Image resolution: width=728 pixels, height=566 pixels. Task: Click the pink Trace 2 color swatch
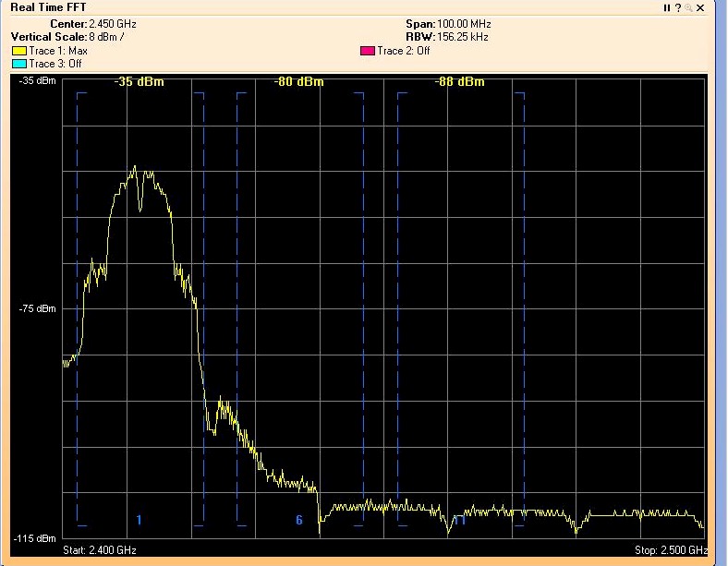coord(368,51)
